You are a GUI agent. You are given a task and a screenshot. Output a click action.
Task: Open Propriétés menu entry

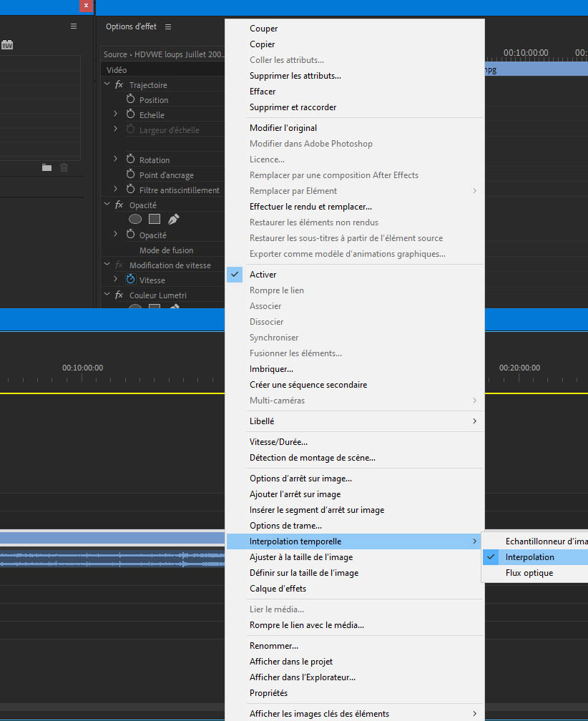[x=355, y=693]
